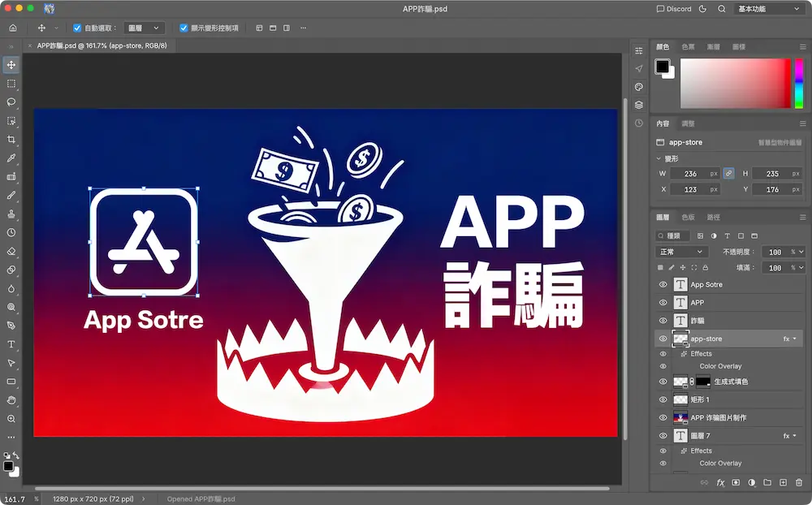Hide the App Sotre text layer
The image size is (812, 505).
(x=663, y=285)
